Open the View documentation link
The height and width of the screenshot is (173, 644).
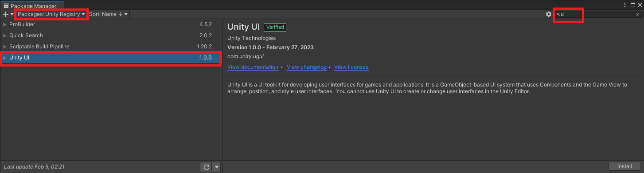(x=253, y=67)
